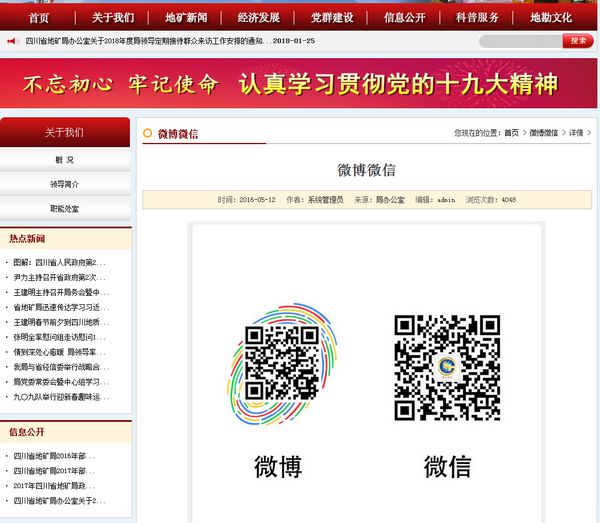Click the 首页 breadcrumb link
The width and height of the screenshot is (600, 523).
pyautogui.click(x=511, y=133)
